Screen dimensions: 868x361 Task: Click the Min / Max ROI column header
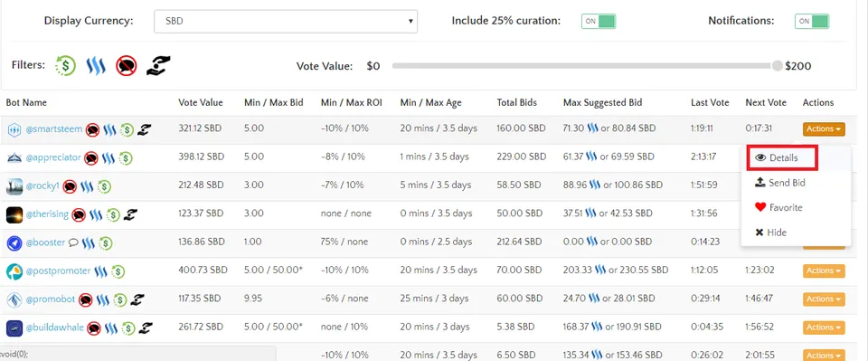[x=351, y=102]
